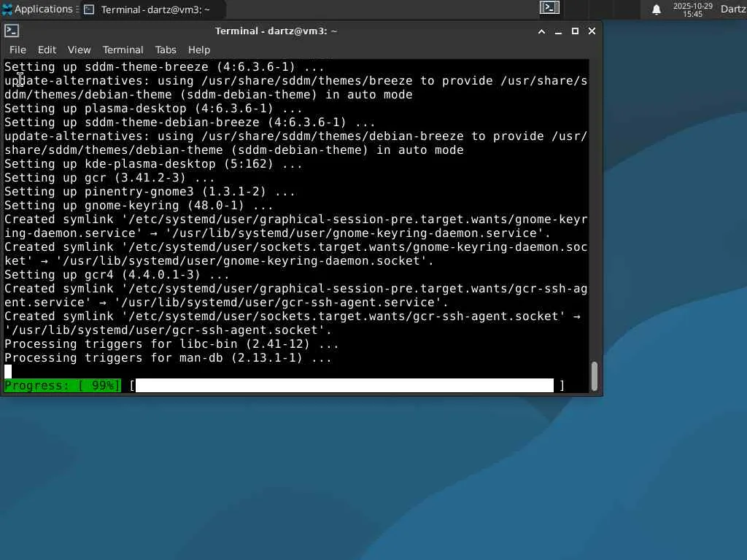
Task: Click the terminal's vertical scrollbar handle
Action: click(x=594, y=376)
